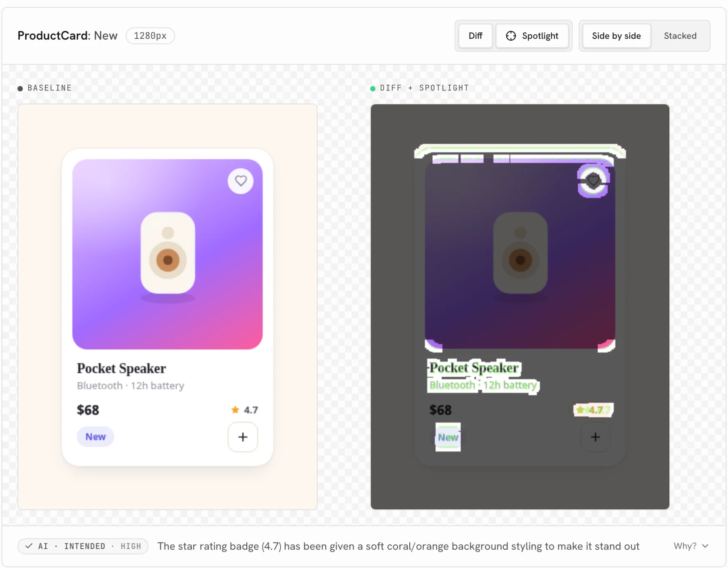Click the DIFF + SPOTLIGHT label

point(424,88)
